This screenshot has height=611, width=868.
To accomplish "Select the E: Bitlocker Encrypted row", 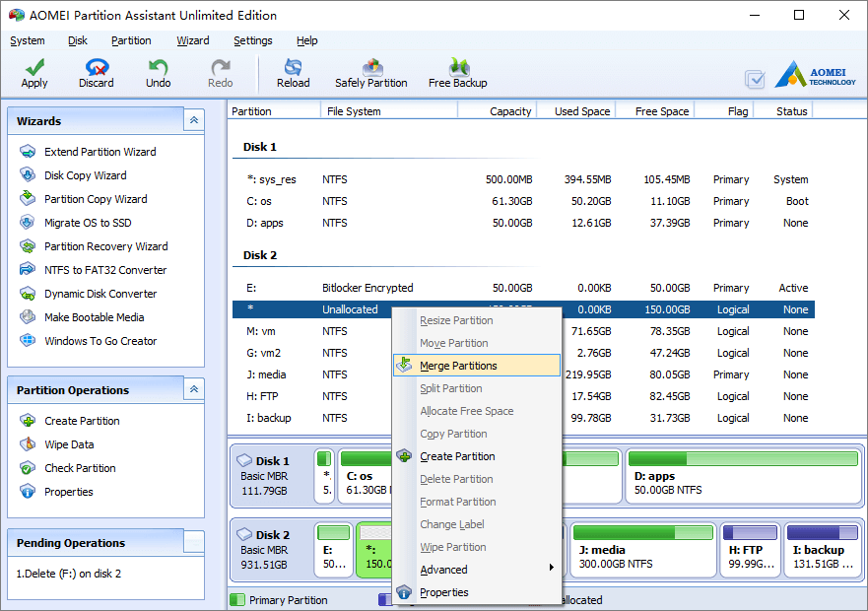I will (x=523, y=288).
